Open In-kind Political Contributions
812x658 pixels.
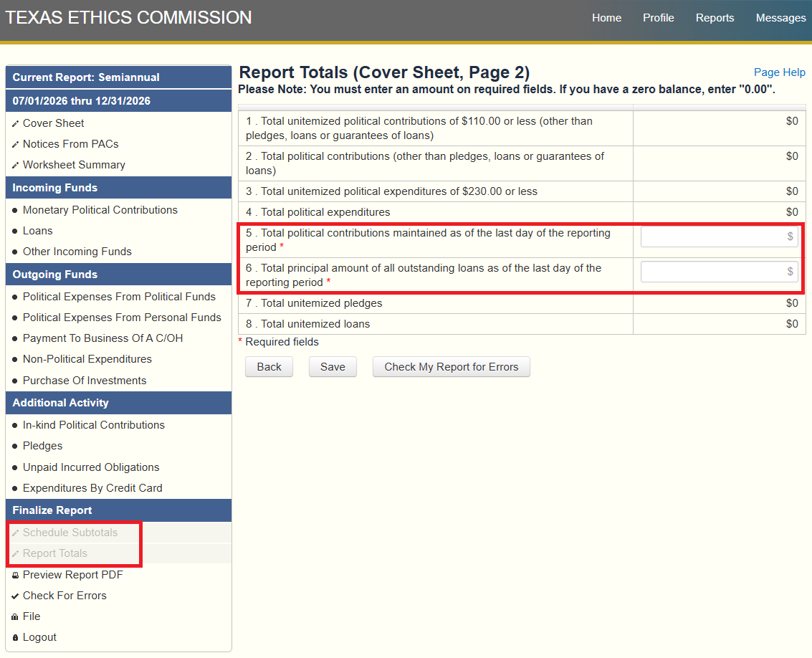(x=94, y=425)
